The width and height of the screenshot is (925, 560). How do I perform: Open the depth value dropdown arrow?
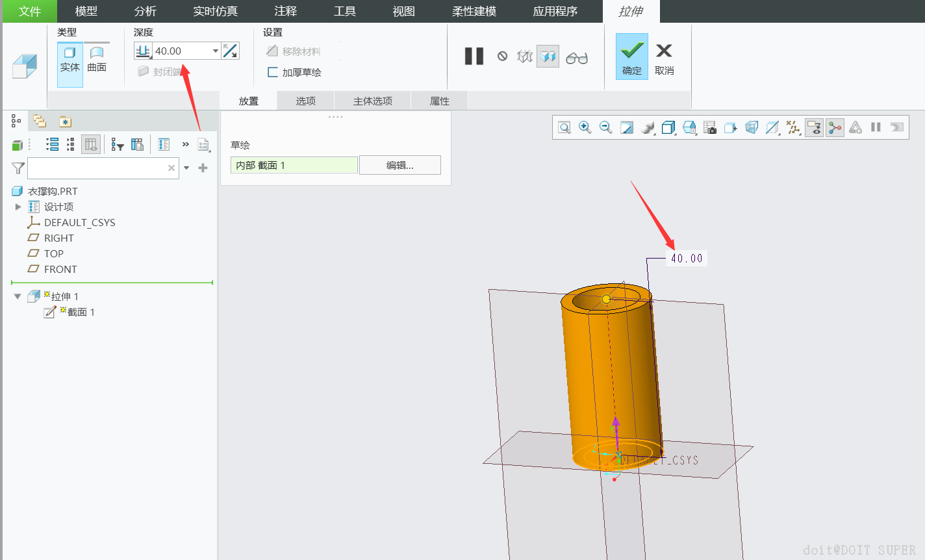[216, 51]
